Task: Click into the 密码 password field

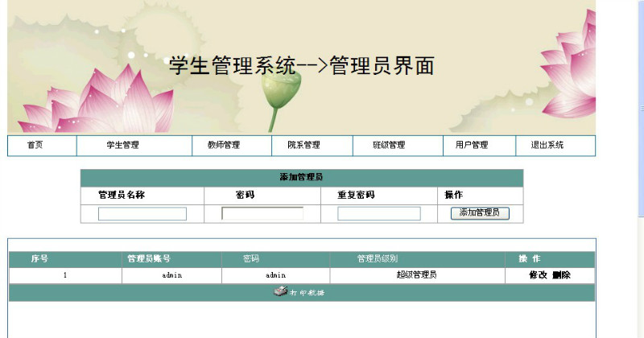Action: coord(262,214)
